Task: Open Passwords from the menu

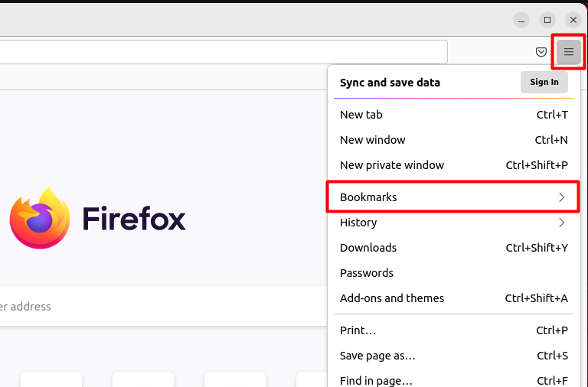Action: tap(454, 273)
